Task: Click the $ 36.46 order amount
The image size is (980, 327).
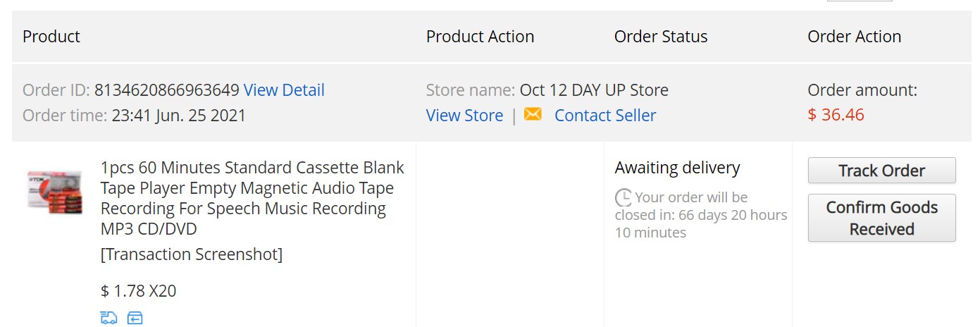Action: tap(836, 115)
